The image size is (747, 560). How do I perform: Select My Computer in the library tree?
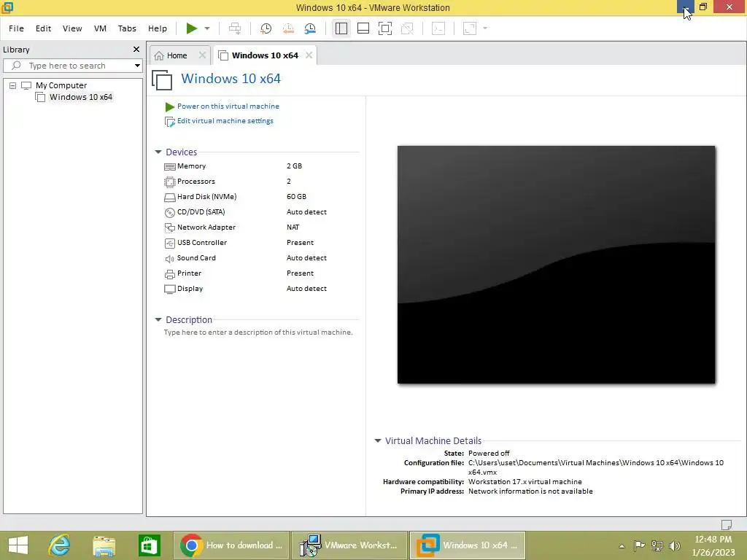[x=61, y=86]
